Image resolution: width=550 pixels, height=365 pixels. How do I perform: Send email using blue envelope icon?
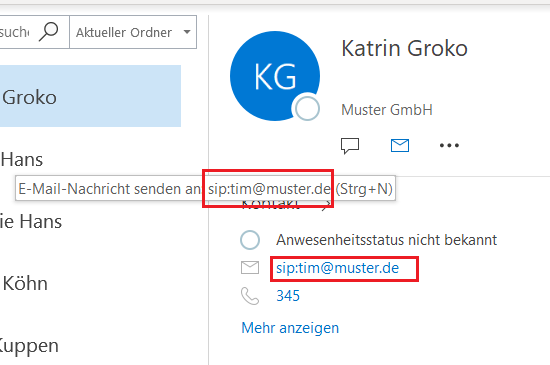tap(400, 145)
